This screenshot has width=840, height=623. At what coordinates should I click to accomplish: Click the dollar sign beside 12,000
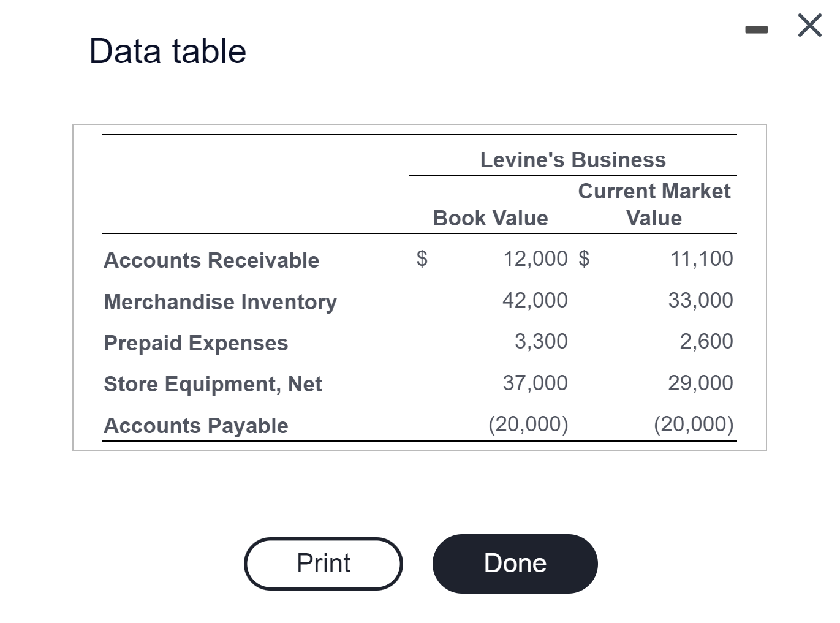[422, 259]
